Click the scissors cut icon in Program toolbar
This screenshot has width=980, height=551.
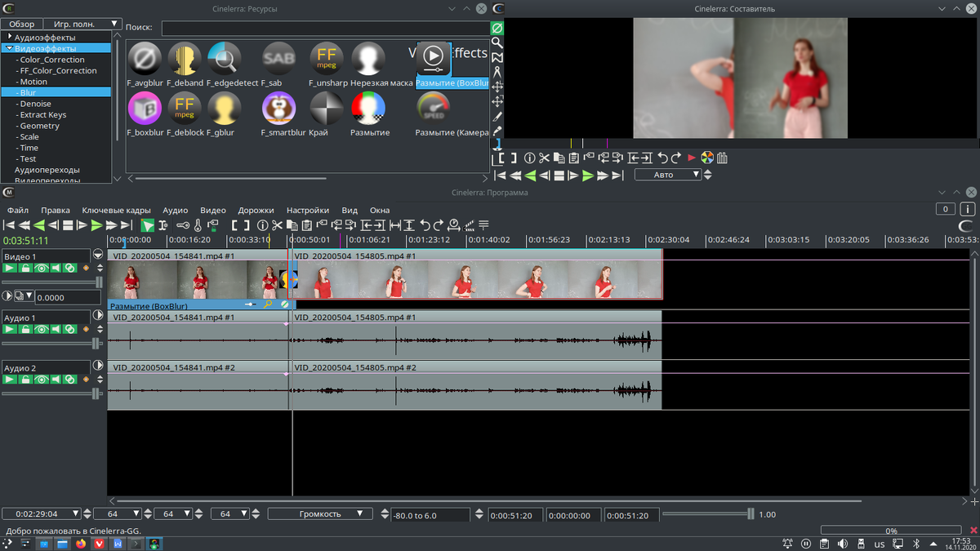coord(278,225)
